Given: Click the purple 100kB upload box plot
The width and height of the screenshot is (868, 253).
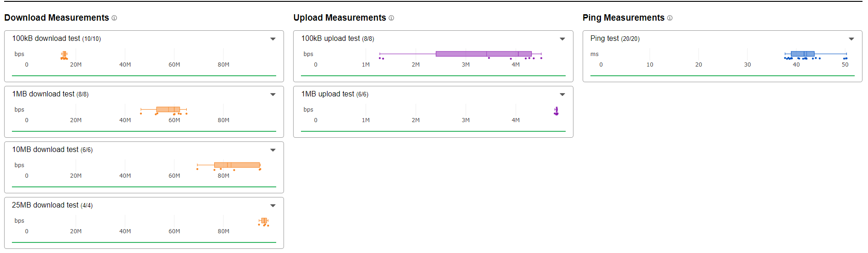Looking at the screenshot, I should click(483, 54).
